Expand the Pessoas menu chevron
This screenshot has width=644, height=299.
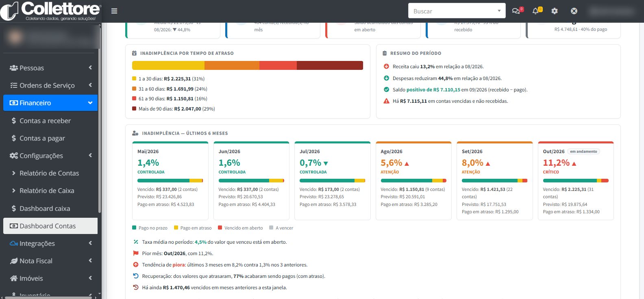coord(90,67)
